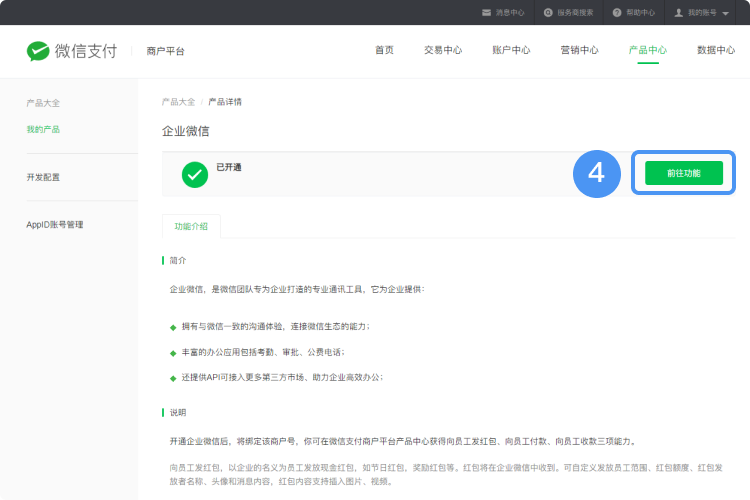This screenshot has width=750, height=500.
Task: Open 开发配置 in the left sidebar
Action: (43, 177)
